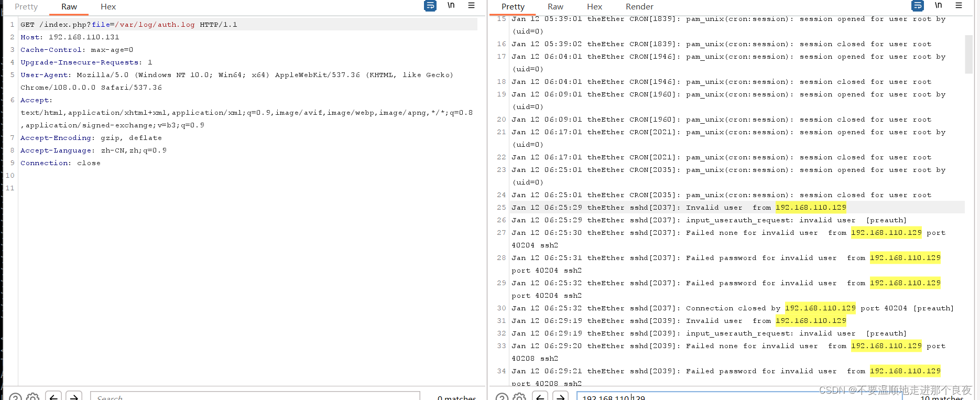Image resolution: width=980 pixels, height=400 pixels.
Task: Click highlighted IP on response line 31
Action: pos(811,321)
